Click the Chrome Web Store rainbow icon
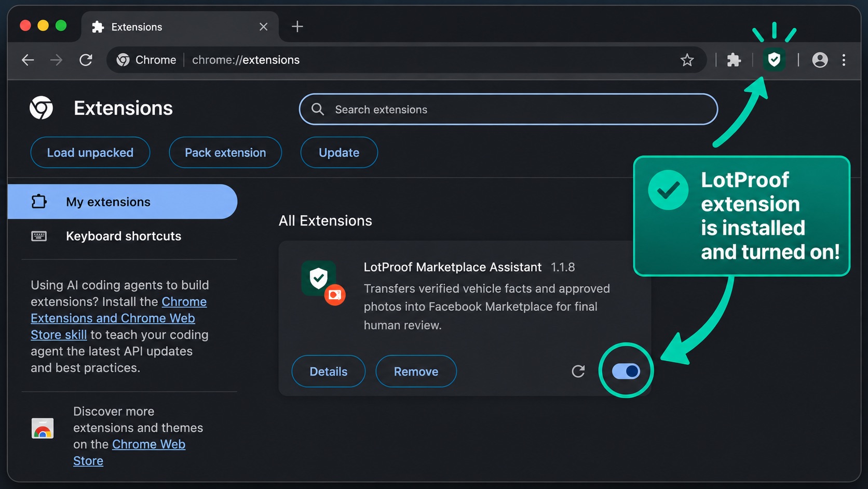The width and height of the screenshot is (868, 489). coord(43,428)
